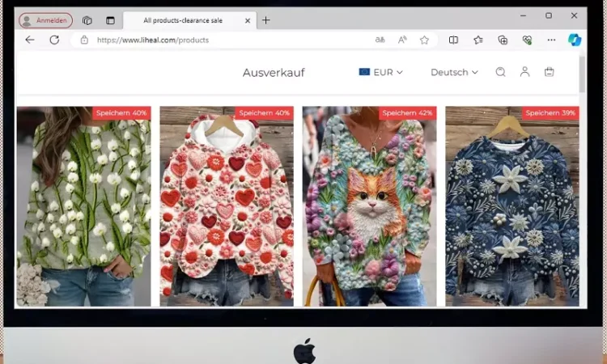This screenshot has height=364, width=607.
Task: Open the workspaces icon in tab bar
Action: click(x=87, y=20)
